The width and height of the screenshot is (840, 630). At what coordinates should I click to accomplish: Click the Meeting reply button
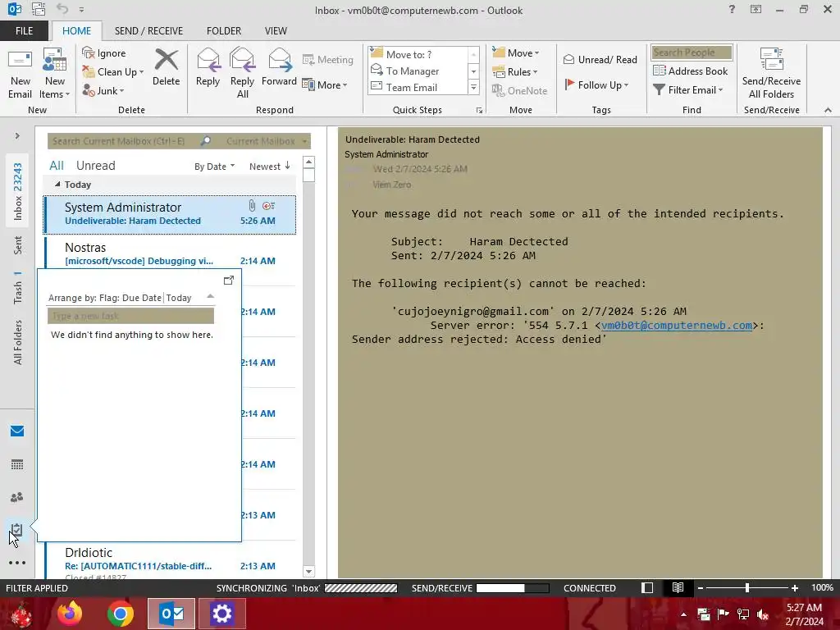328,59
